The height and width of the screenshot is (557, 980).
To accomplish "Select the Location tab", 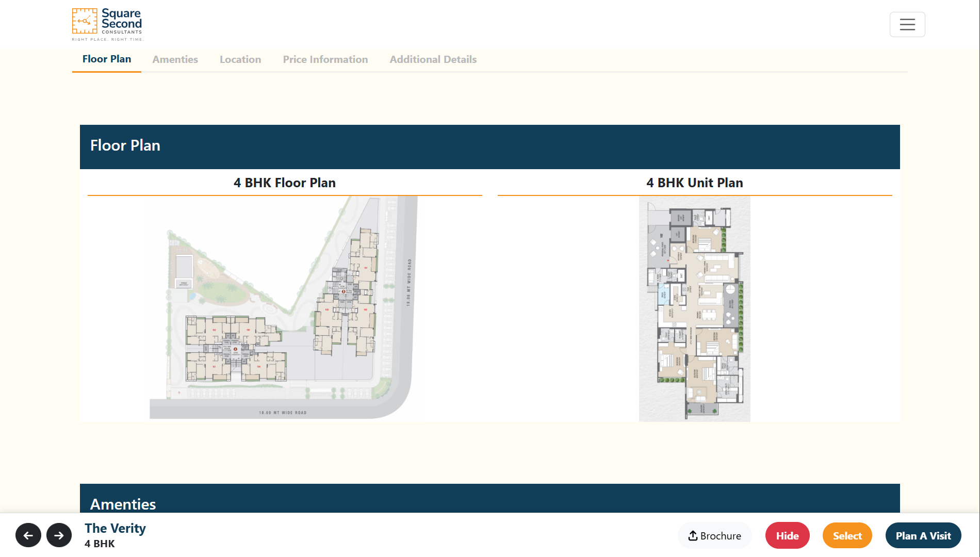I will pos(240,59).
